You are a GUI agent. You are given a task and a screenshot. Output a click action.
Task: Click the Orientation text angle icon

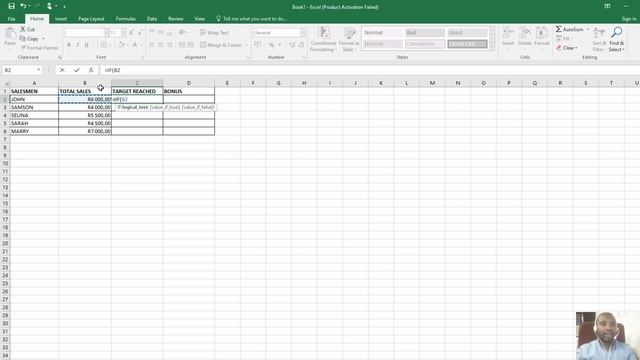coord(182,32)
